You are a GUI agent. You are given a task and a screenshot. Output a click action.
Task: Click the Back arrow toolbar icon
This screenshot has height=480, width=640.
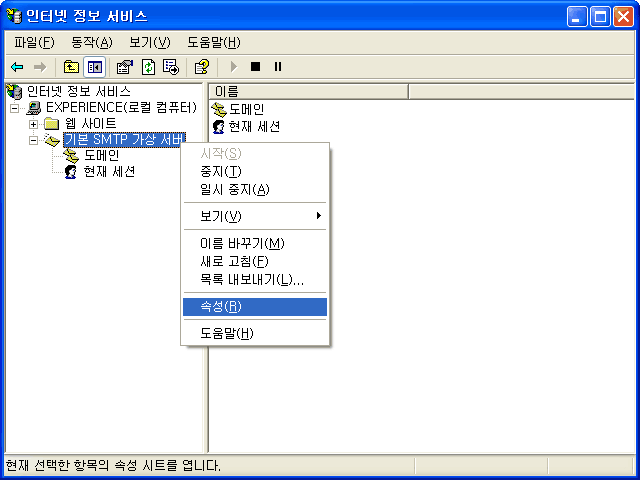[17, 67]
